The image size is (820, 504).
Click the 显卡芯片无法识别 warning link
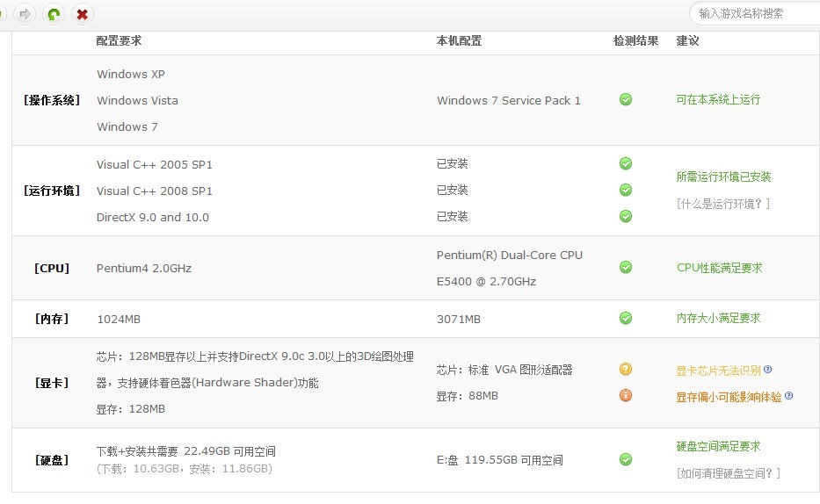pos(719,371)
